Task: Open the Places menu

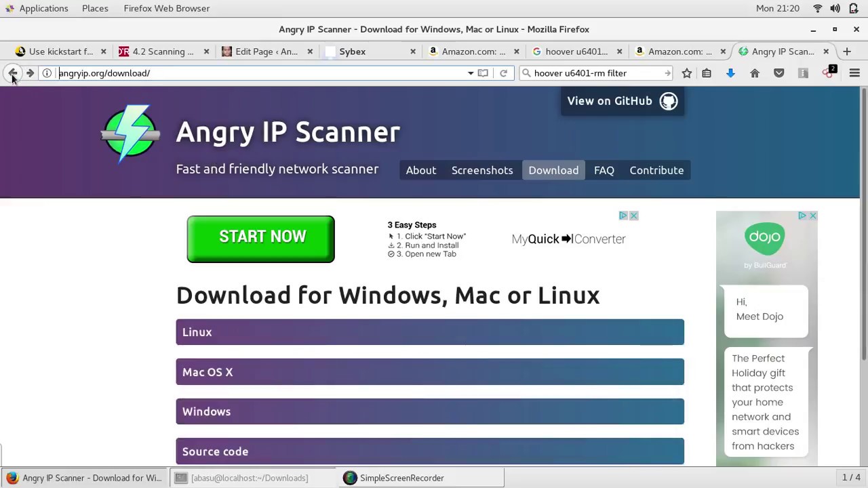Action: (x=95, y=8)
